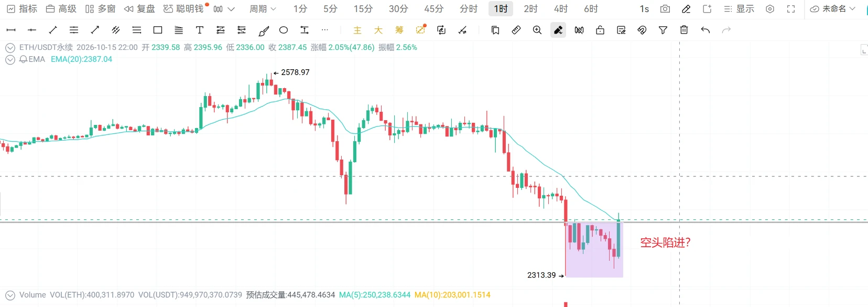Open more drawing tools ellipsis

click(325, 30)
